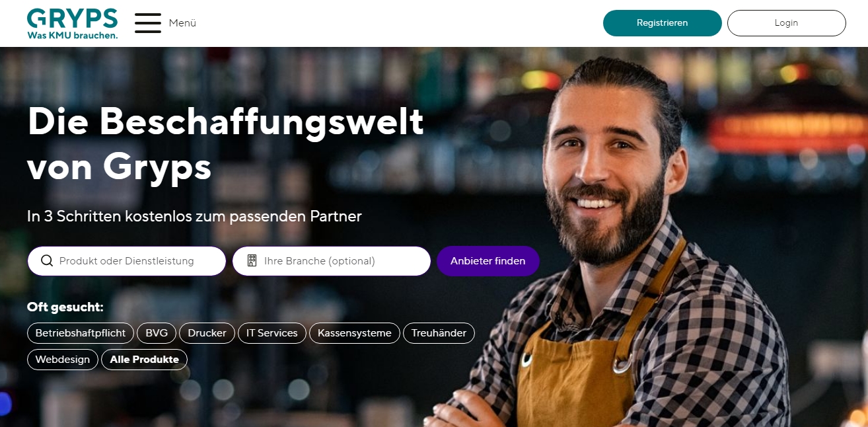The image size is (868, 427).
Task: Choose the Treuhänder tag
Action: [439, 333]
